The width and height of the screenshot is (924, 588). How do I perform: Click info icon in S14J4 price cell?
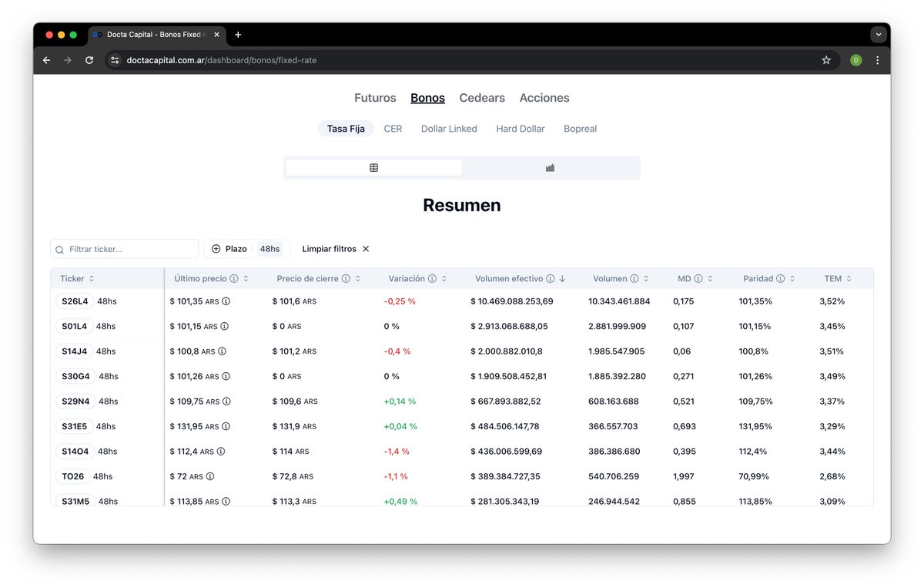tap(222, 351)
